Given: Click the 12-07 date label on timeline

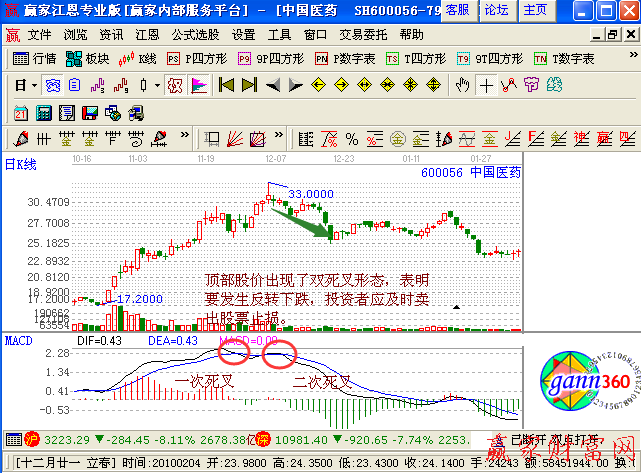Looking at the screenshot, I should tap(275, 158).
